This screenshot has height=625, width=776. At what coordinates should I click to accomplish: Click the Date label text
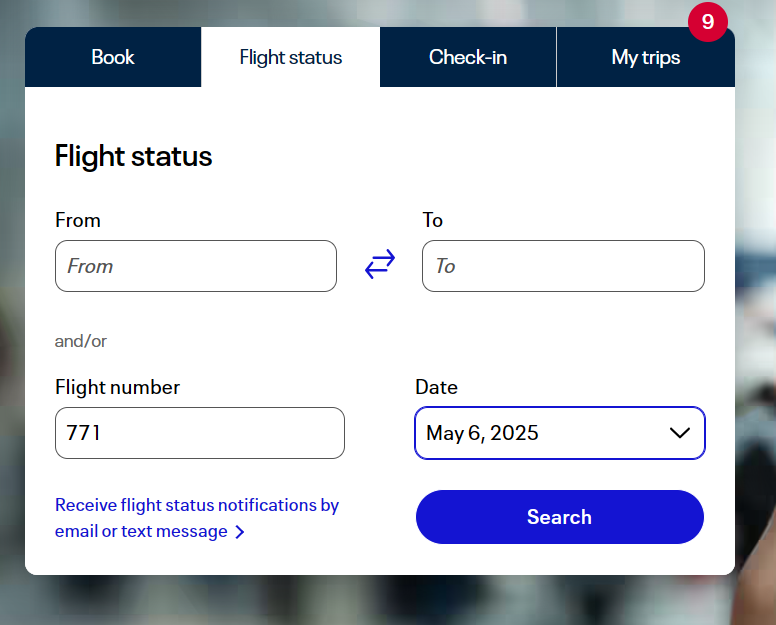click(x=436, y=387)
